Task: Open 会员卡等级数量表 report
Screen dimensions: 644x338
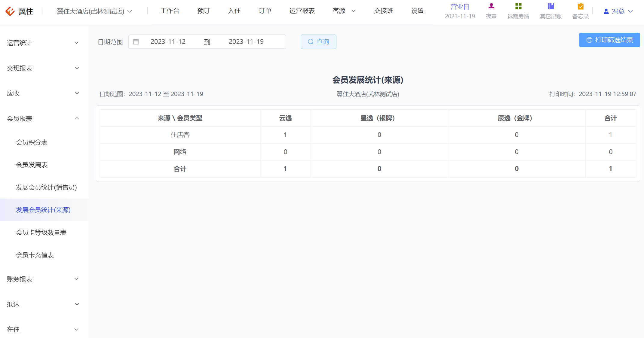Action: 44,233
